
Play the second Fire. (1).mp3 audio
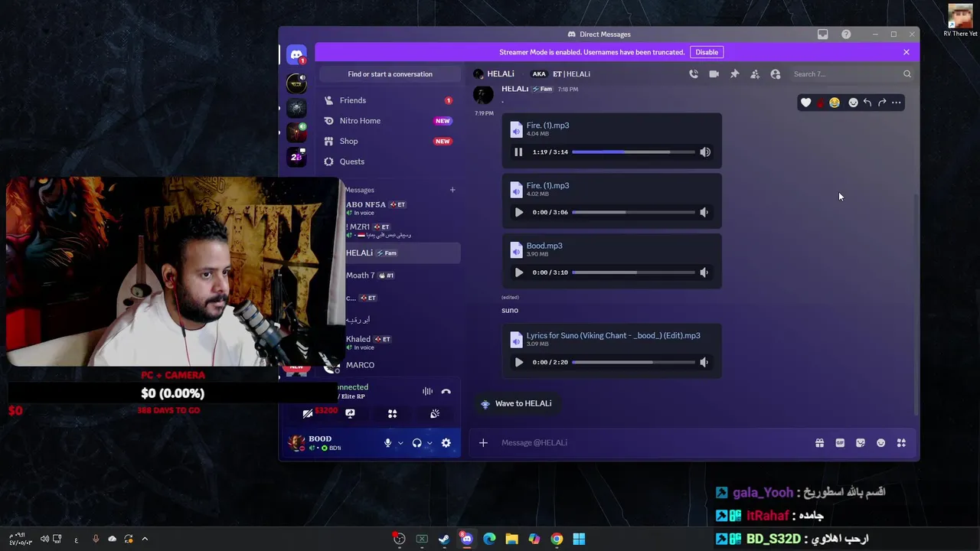[x=518, y=213]
